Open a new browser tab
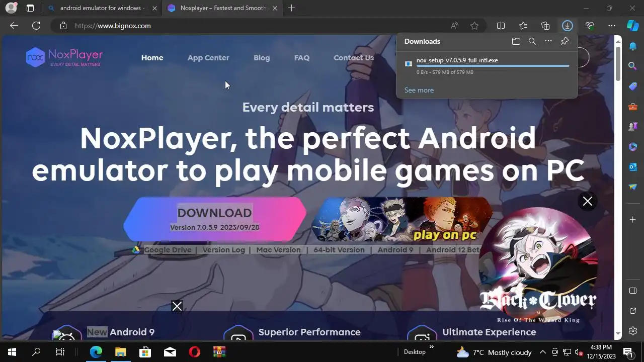Viewport: 644px width, 362px height. tap(291, 8)
